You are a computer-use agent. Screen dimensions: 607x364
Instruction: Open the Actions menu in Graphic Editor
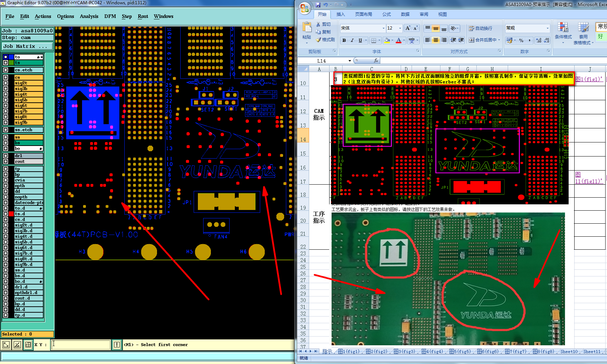(43, 16)
